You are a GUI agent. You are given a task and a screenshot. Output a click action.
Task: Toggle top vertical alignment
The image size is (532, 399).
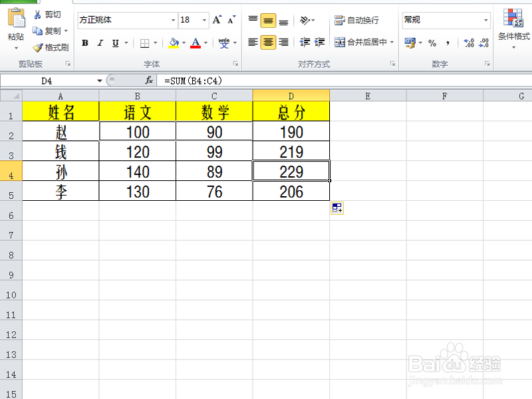coord(253,21)
